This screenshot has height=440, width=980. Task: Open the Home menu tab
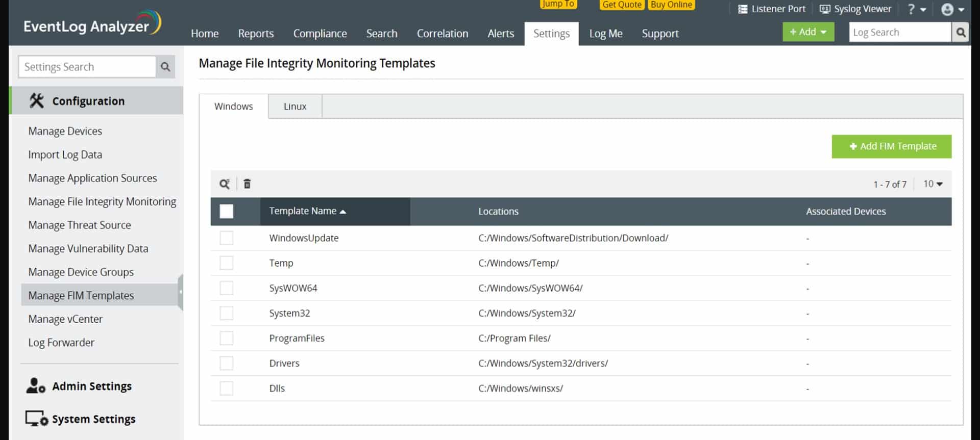tap(205, 33)
